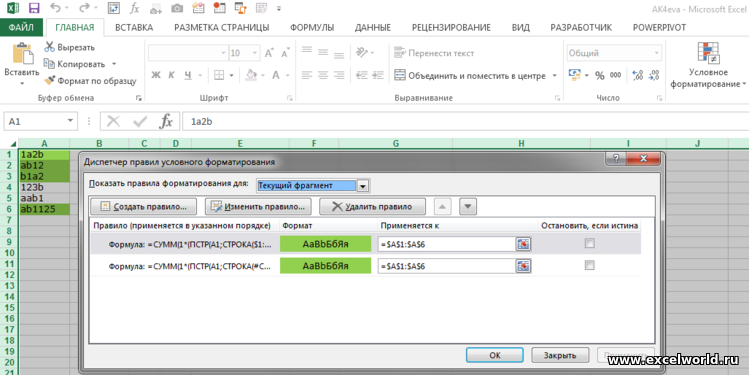Click the formula bar fx insert function icon
749x375 pixels.
[166, 121]
